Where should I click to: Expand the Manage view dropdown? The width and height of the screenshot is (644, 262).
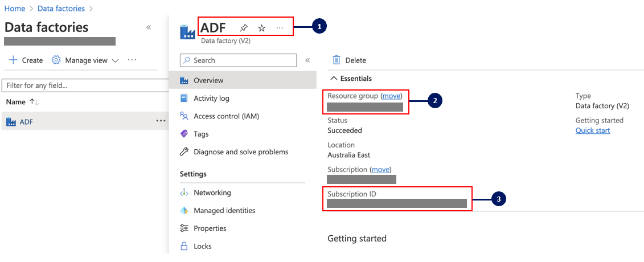(85, 60)
